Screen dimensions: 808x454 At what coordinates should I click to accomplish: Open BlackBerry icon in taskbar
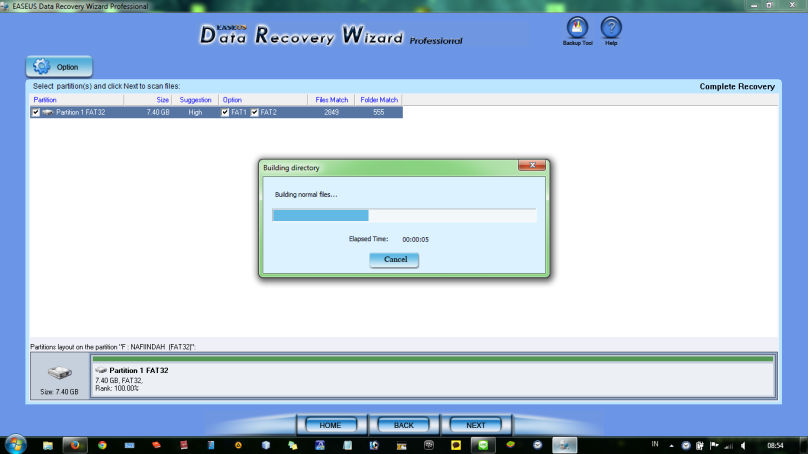(429, 445)
